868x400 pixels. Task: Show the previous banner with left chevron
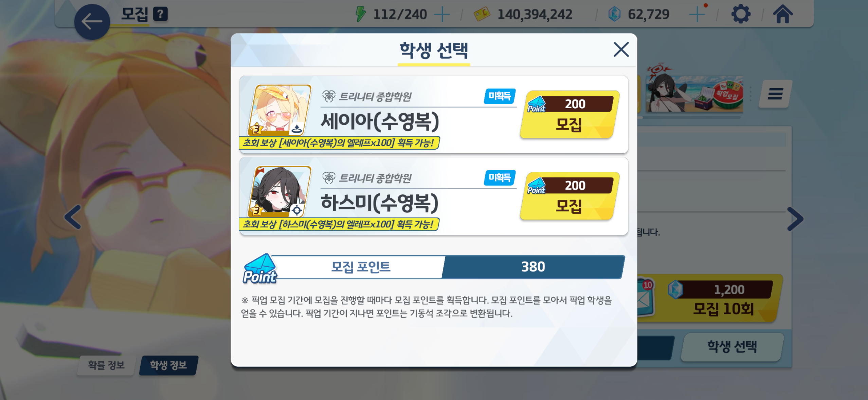tap(73, 217)
